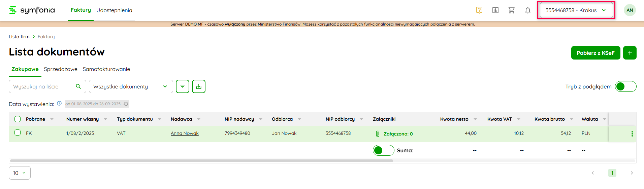Click the download export icon button
This screenshot has width=644, height=189.
[x=199, y=86]
